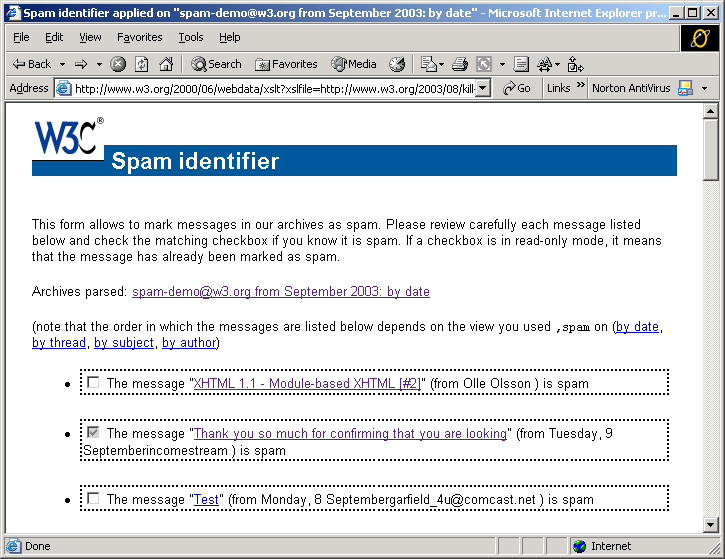This screenshot has height=559, width=725.
Task: Click the vertical scrollbar up arrow
Action: 710,111
